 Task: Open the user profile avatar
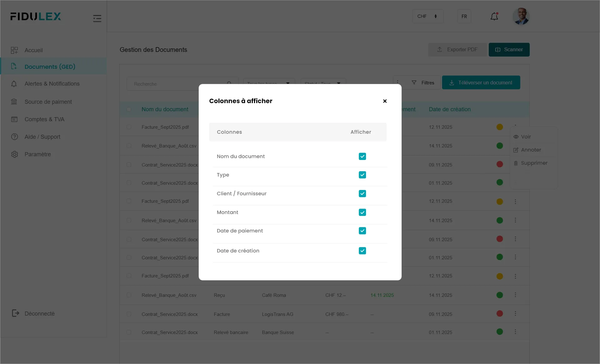(x=521, y=16)
